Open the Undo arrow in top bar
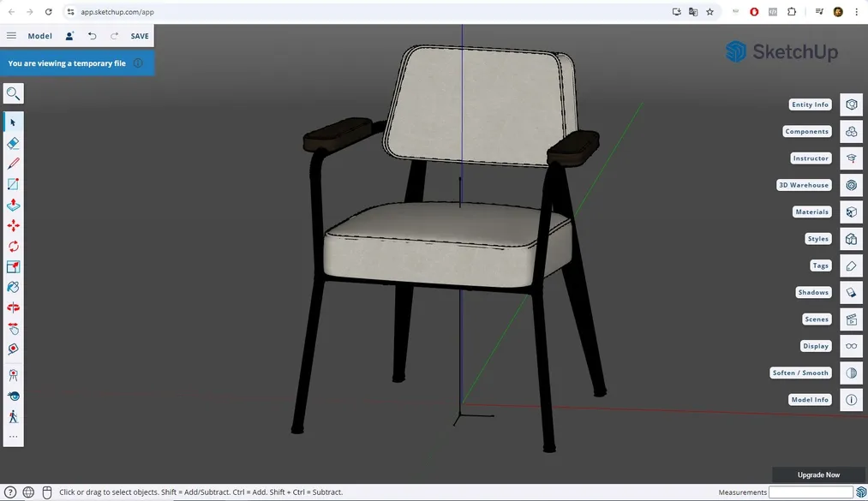 pos(92,36)
